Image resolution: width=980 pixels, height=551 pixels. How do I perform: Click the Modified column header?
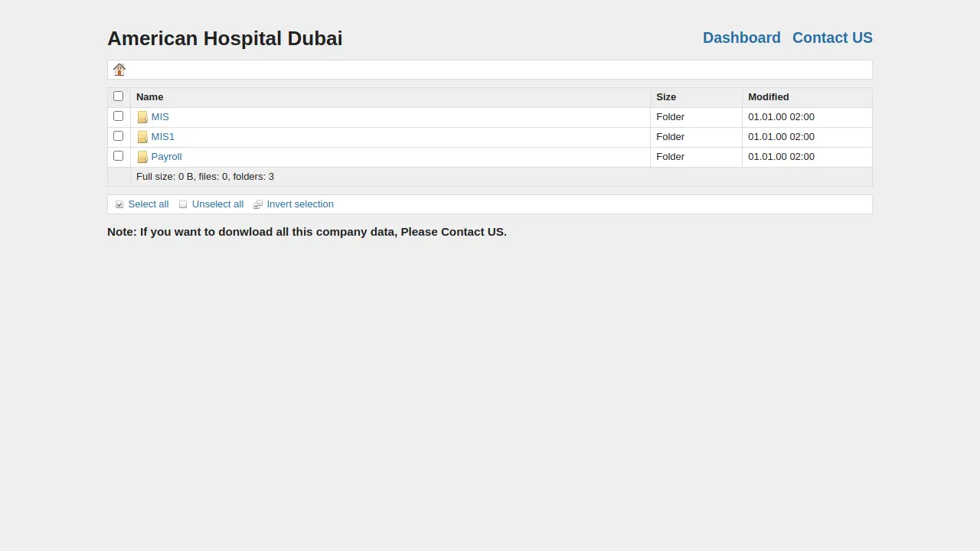pos(768,97)
